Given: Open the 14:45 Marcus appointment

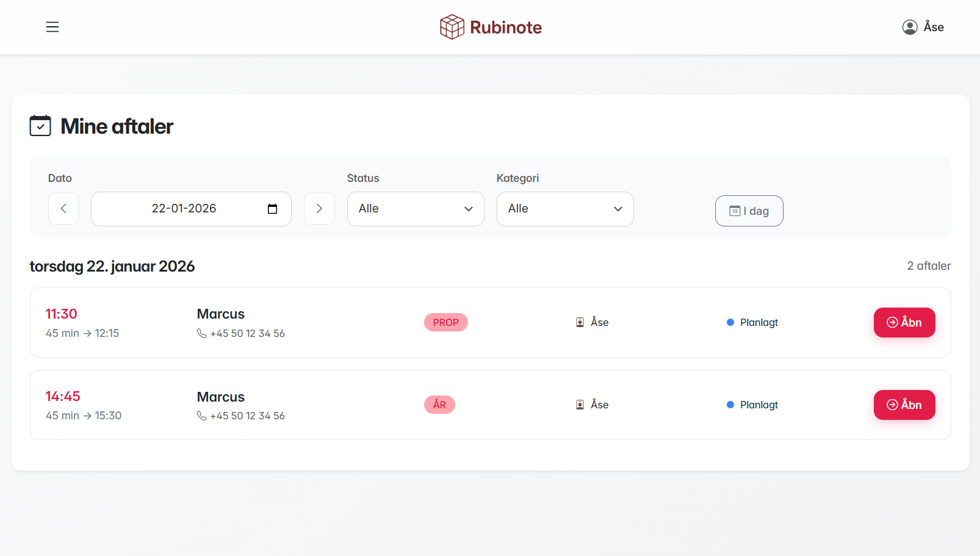Looking at the screenshot, I should tap(904, 405).
